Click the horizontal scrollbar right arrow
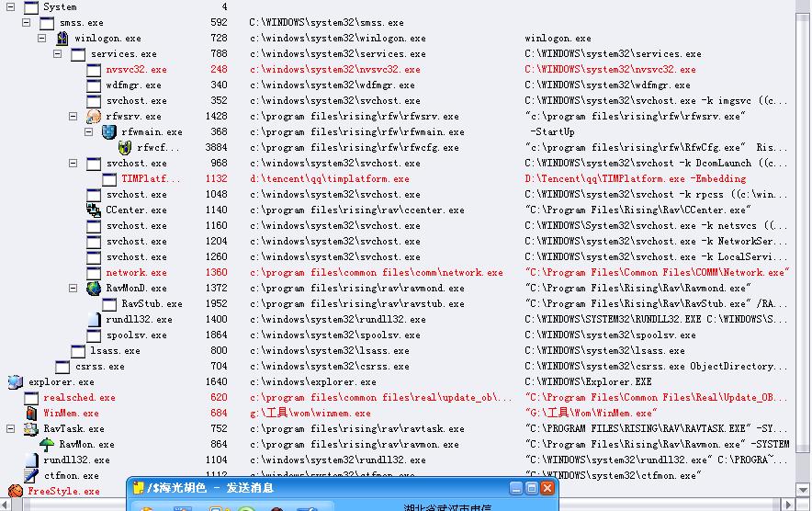This screenshot has height=511, width=812. (x=788, y=505)
